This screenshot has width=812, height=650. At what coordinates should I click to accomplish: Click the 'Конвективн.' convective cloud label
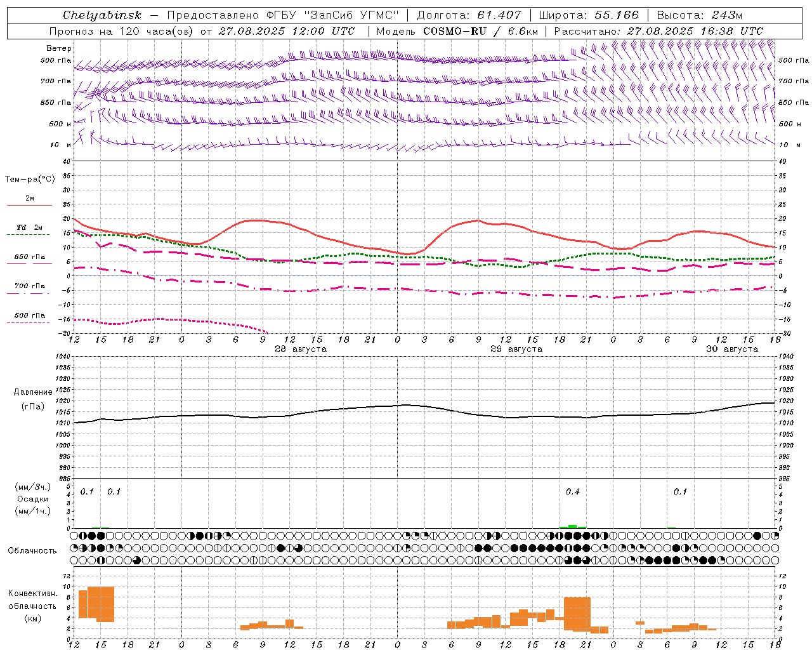pos(33,594)
